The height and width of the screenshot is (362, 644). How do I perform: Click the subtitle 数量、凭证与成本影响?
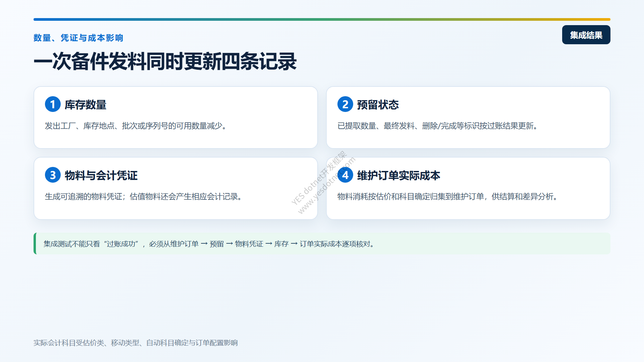click(78, 38)
